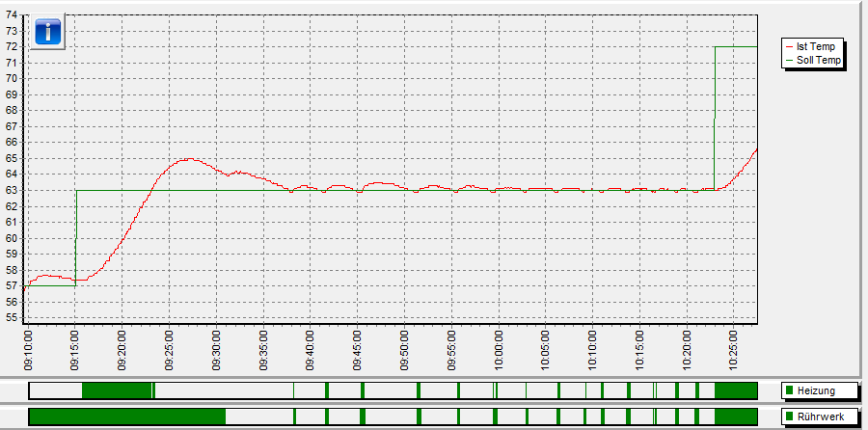
Task: Click the blue info icon on chart
Action: click(48, 32)
